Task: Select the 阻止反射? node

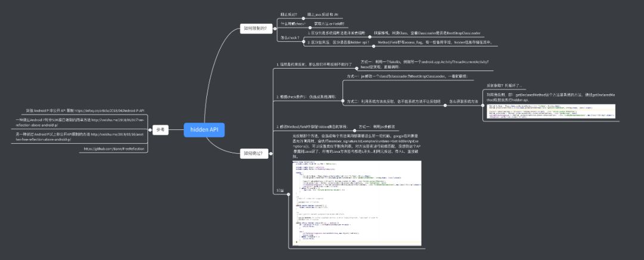Action: [x=289, y=14]
